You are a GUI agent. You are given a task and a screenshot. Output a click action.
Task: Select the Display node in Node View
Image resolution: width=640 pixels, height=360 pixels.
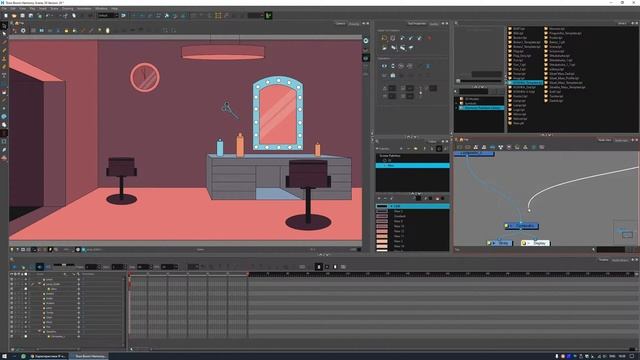tap(536, 243)
